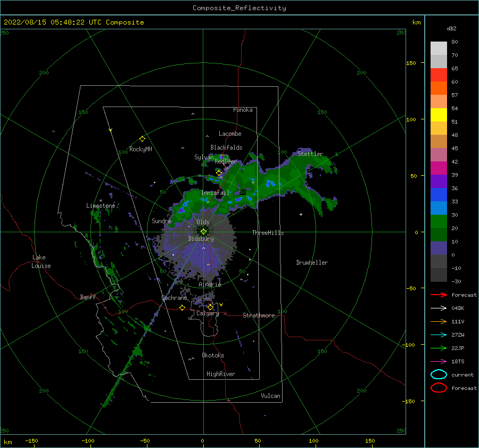Select the light gray 70-80 dBZ swatch

439,48
